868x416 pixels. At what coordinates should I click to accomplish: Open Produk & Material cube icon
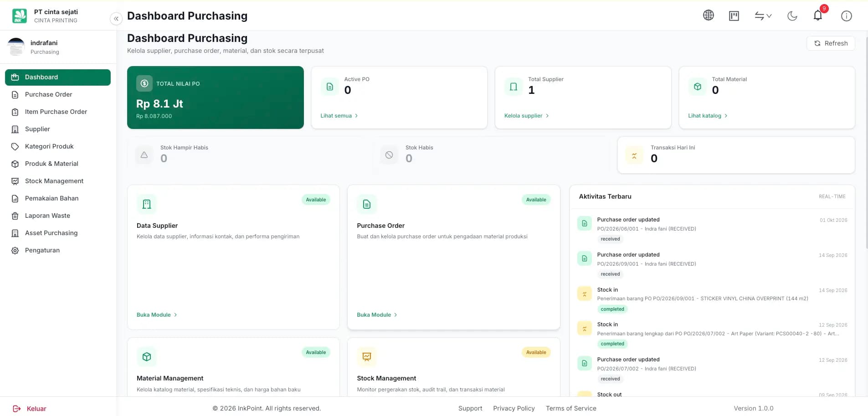tap(15, 164)
